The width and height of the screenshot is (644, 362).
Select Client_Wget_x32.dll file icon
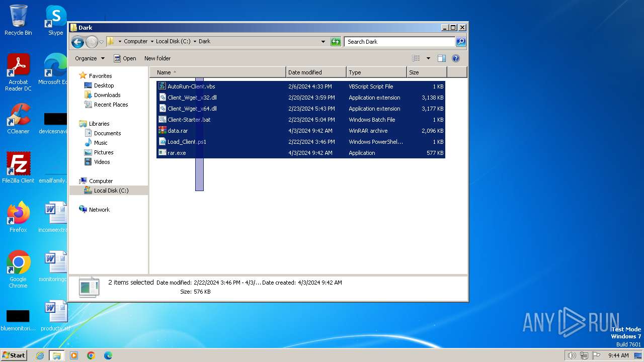tap(162, 98)
